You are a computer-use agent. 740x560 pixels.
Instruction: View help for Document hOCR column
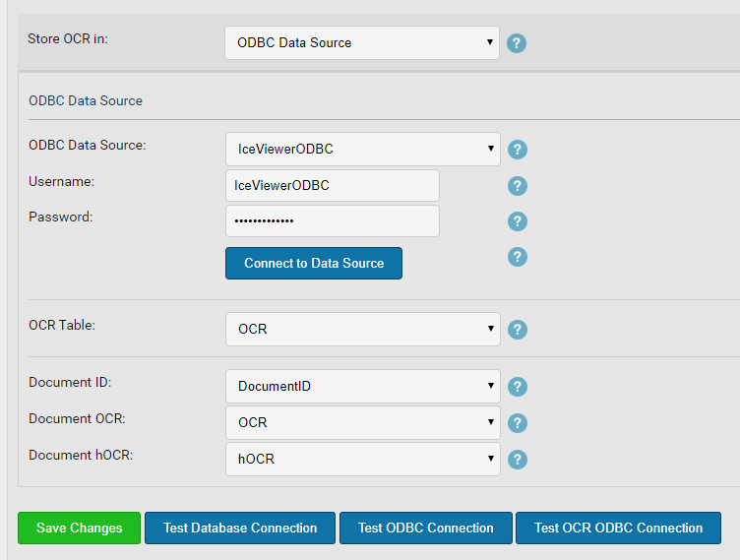(518, 460)
